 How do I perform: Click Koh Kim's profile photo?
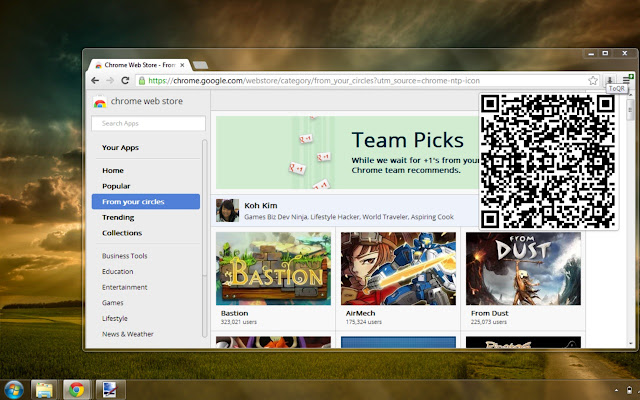(x=227, y=211)
